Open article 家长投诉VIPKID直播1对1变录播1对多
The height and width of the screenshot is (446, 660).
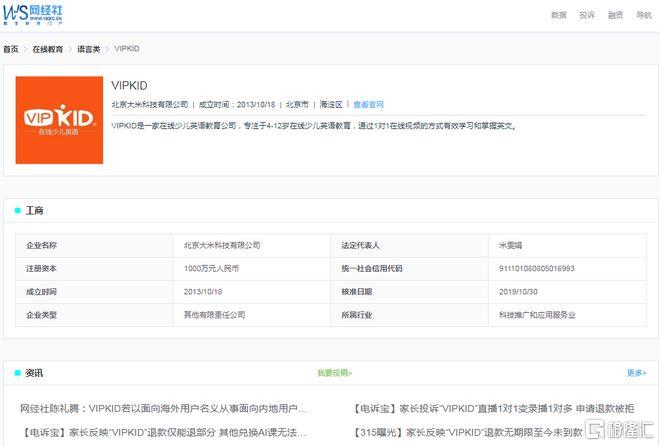point(493,409)
